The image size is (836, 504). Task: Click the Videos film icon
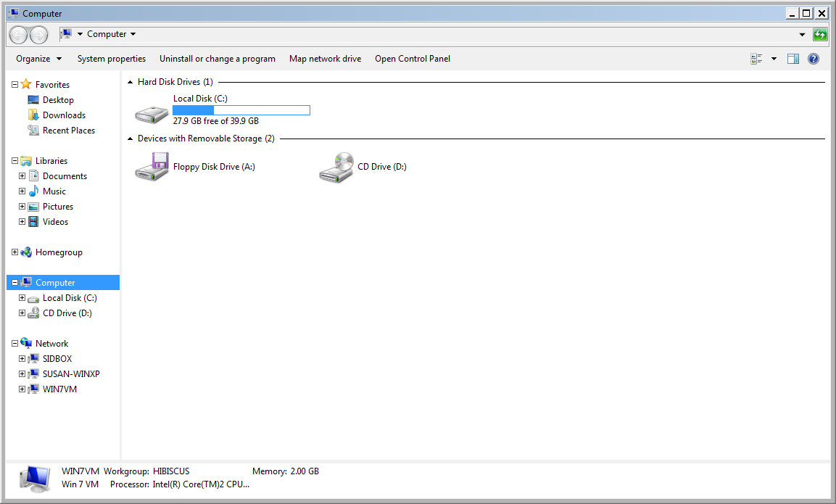pyautogui.click(x=33, y=221)
